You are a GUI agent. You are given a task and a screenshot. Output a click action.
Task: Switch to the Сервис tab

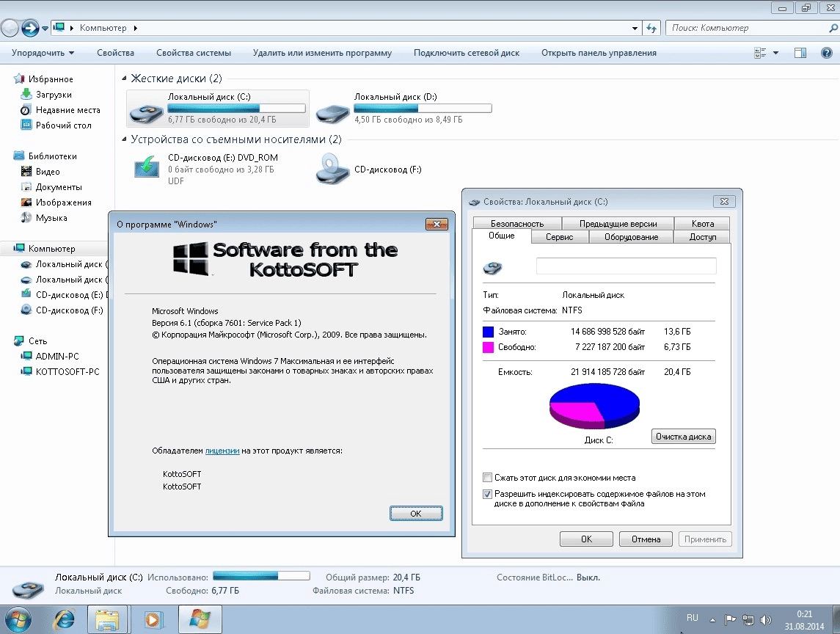(x=559, y=237)
